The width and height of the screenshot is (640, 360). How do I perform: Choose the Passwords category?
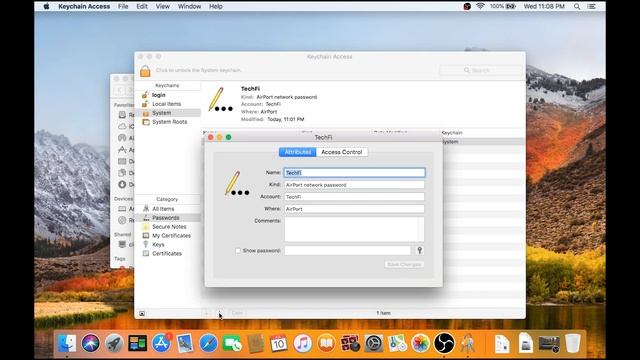[167, 218]
